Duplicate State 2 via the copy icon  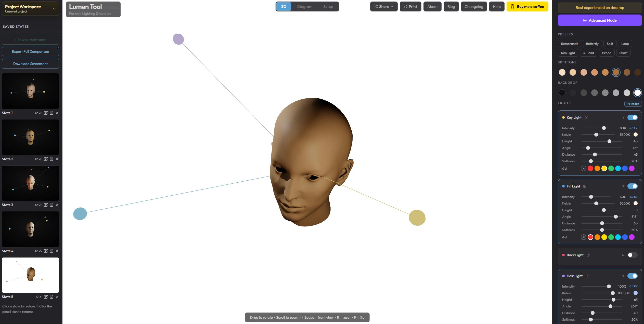pos(51,159)
